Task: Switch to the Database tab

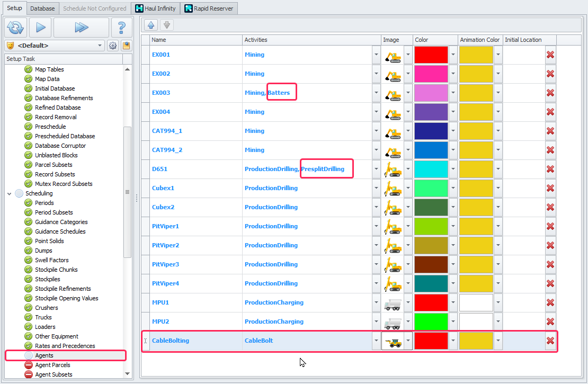Action: click(42, 8)
